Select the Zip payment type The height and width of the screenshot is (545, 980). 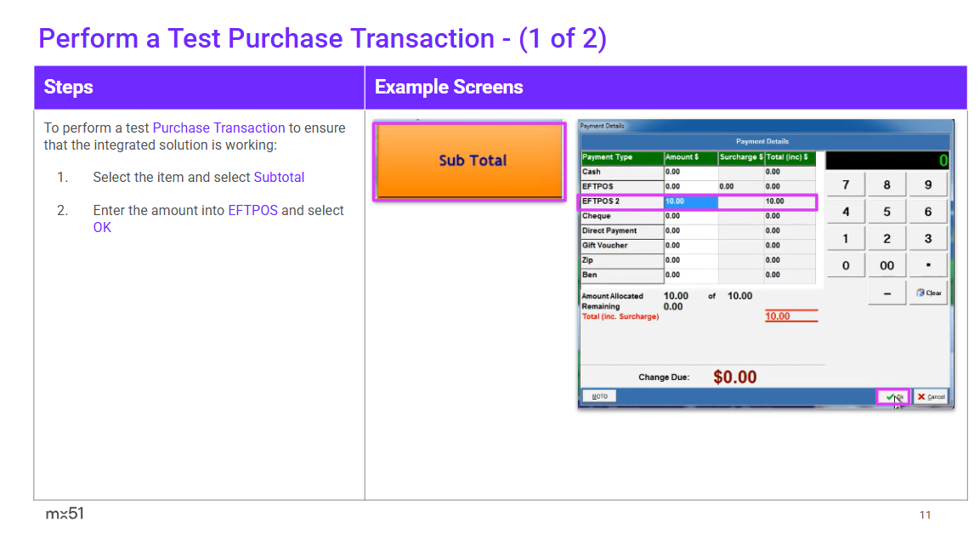click(x=620, y=260)
